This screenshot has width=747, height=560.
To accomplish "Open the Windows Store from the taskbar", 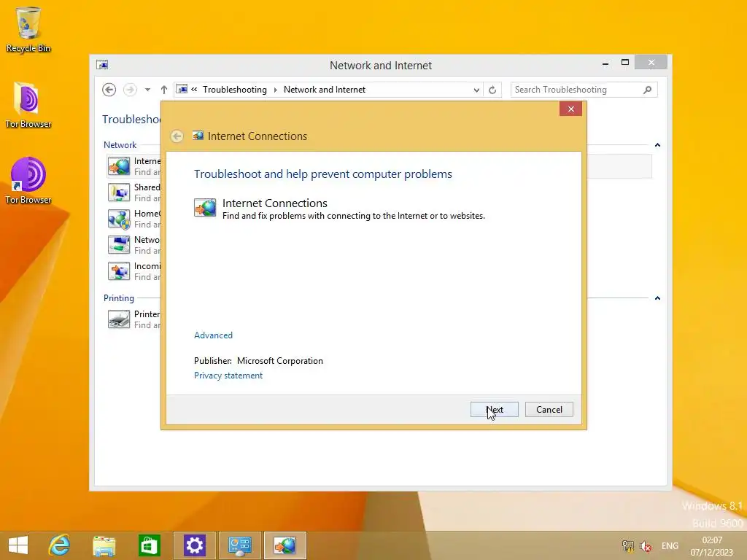I will (149, 545).
